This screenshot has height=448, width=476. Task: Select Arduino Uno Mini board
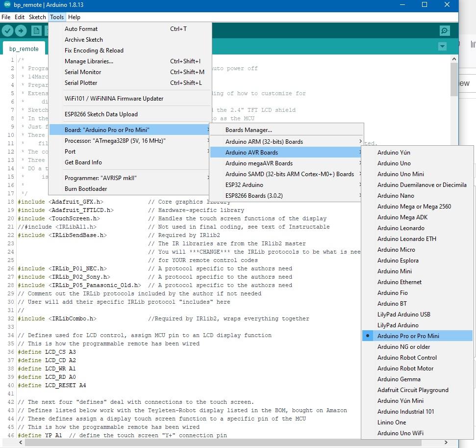click(417, 174)
